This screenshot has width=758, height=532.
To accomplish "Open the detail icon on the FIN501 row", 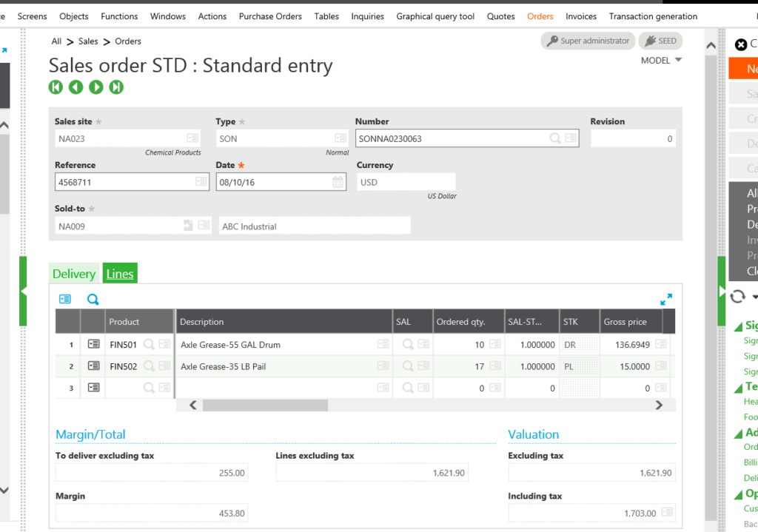I will (93, 343).
